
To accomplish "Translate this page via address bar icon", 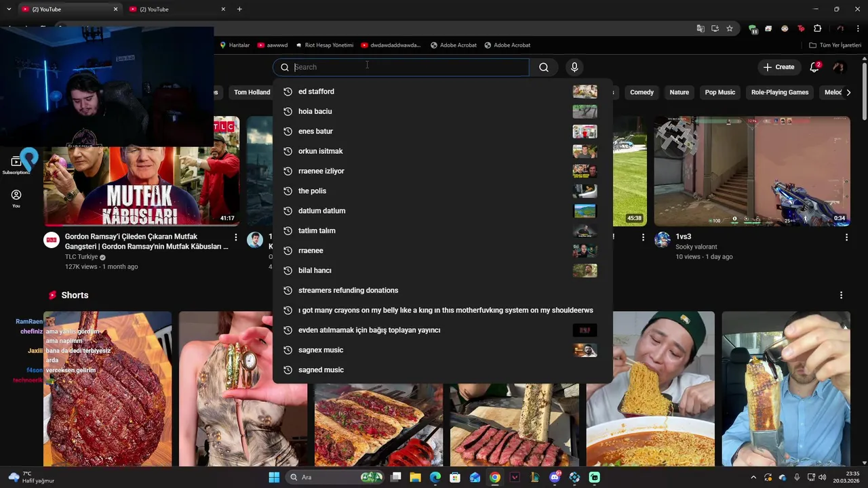I will point(701,28).
